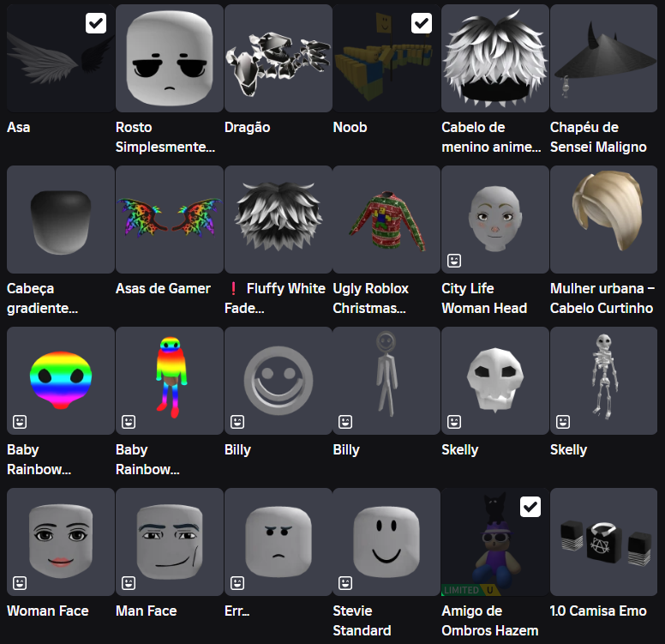Select the Billy smiley ring head thumbnail
Image resolution: width=665 pixels, height=644 pixels.
279,381
